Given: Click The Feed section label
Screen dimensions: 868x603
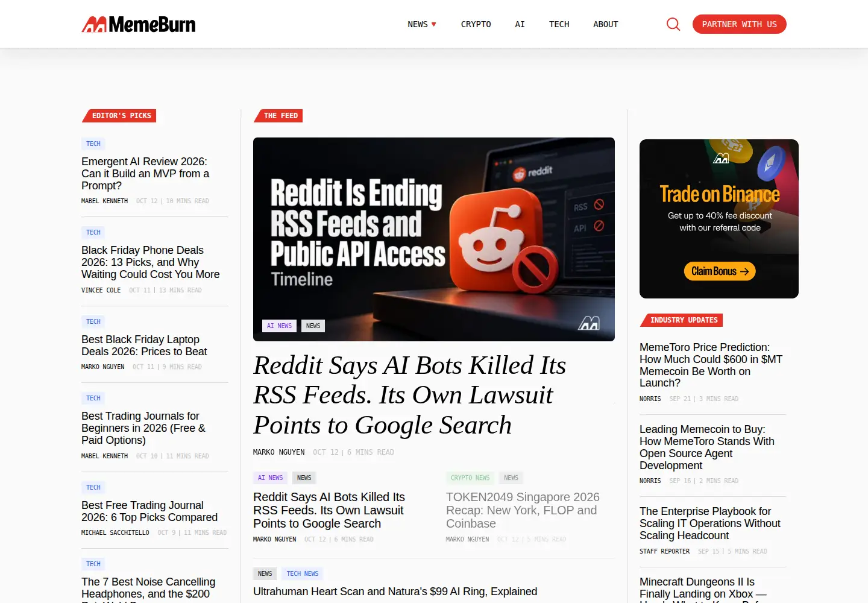Looking at the screenshot, I should click(x=278, y=116).
